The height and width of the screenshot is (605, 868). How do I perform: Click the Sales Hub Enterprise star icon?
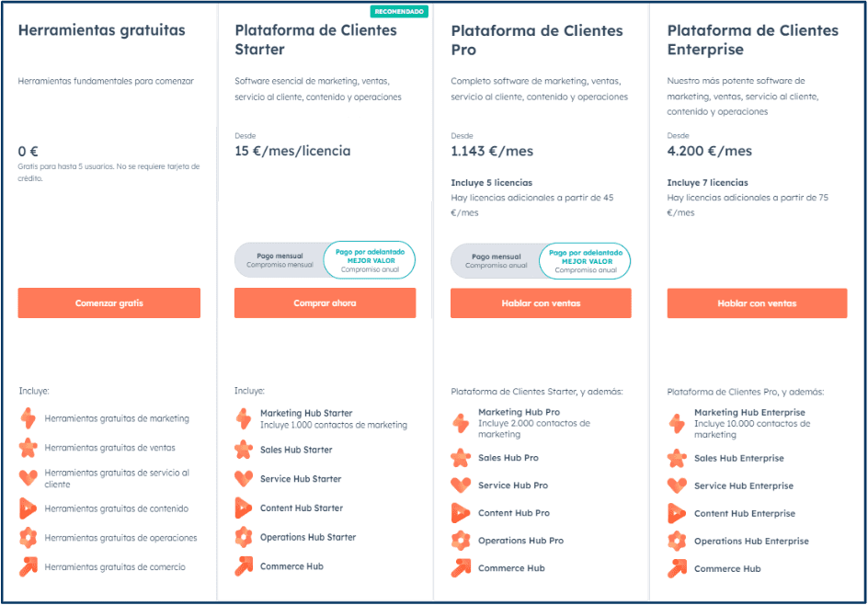677,458
